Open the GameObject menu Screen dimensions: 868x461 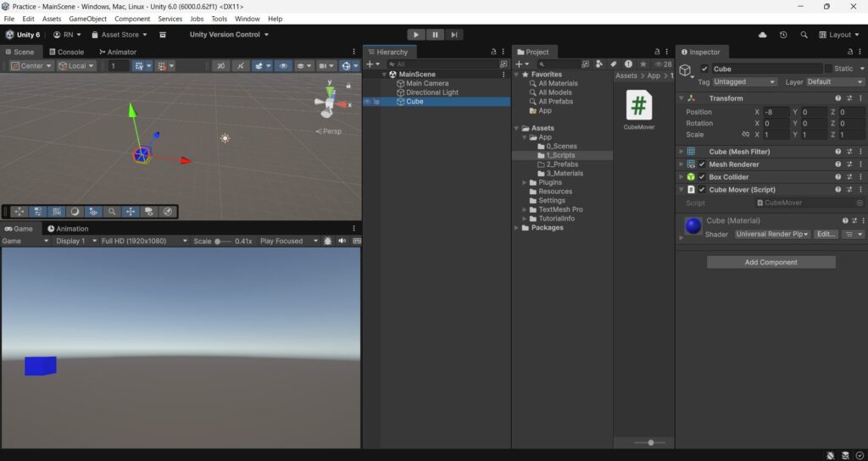(86, 19)
